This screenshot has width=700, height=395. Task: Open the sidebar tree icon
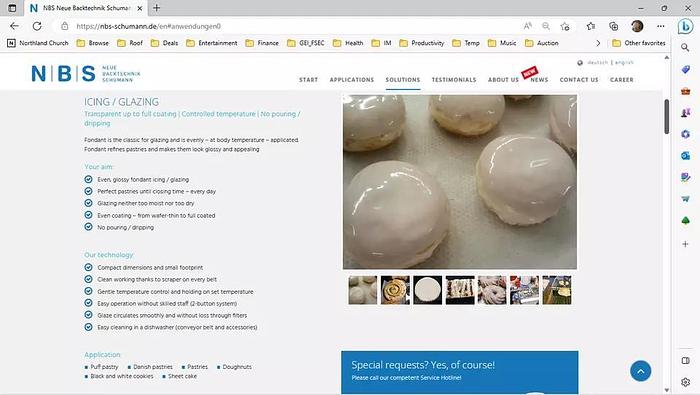tap(685, 220)
